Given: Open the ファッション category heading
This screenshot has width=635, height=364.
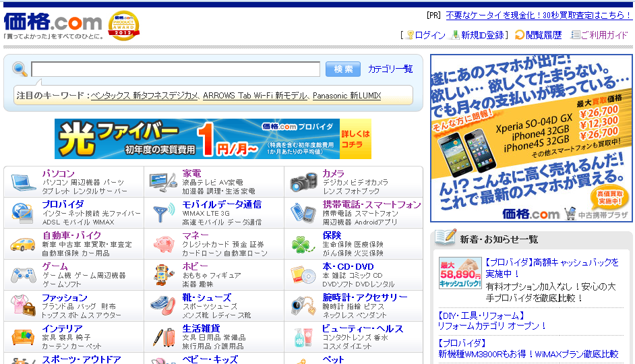Looking at the screenshot, I should [x=65, y=297].
